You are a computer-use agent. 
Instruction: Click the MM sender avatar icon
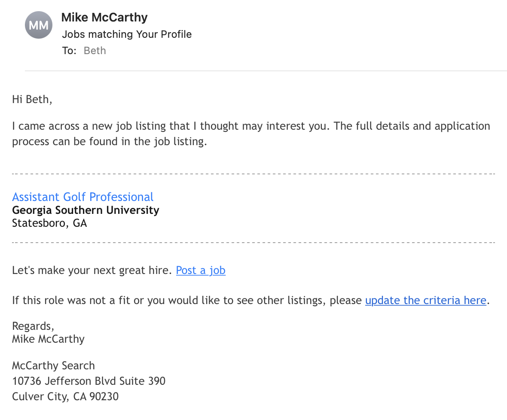[39, 25]
